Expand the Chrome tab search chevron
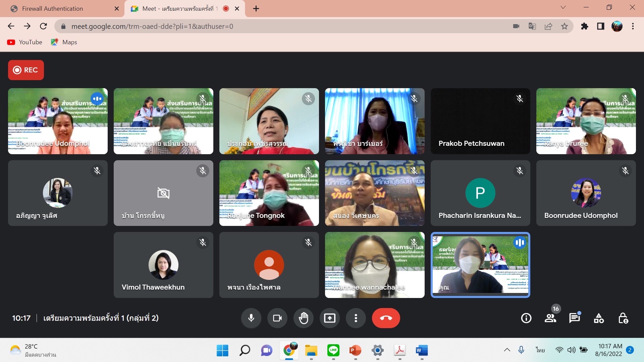Image resolution: width=644 pixels, height=362 pixels. pos(563,7)
